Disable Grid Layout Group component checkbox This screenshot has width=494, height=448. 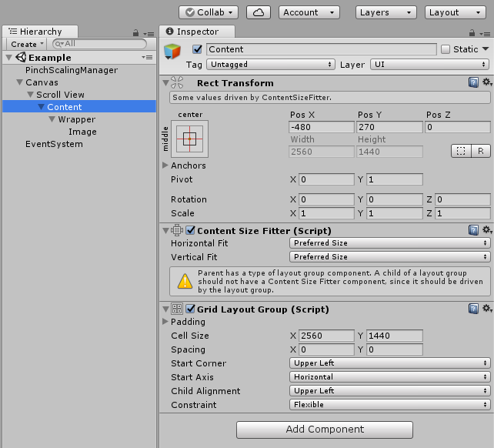(190, 309)
